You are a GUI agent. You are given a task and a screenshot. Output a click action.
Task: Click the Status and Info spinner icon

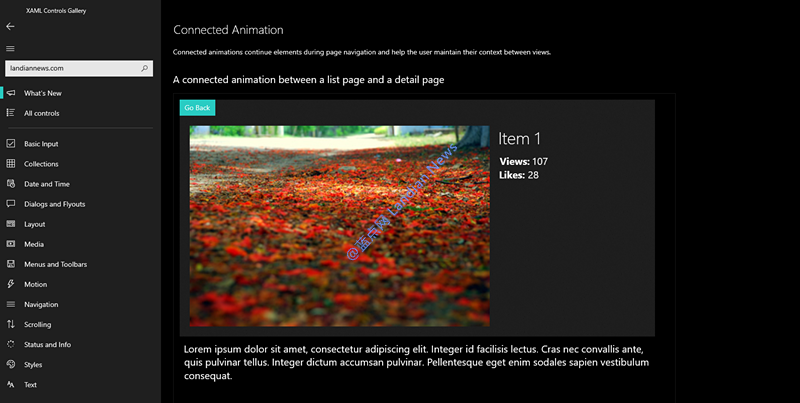point(11,344)
